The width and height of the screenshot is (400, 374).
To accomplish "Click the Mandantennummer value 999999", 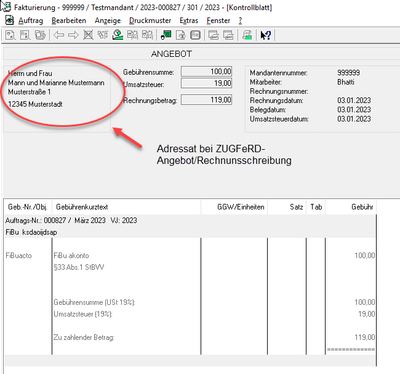I will click(x=348, y=73).
